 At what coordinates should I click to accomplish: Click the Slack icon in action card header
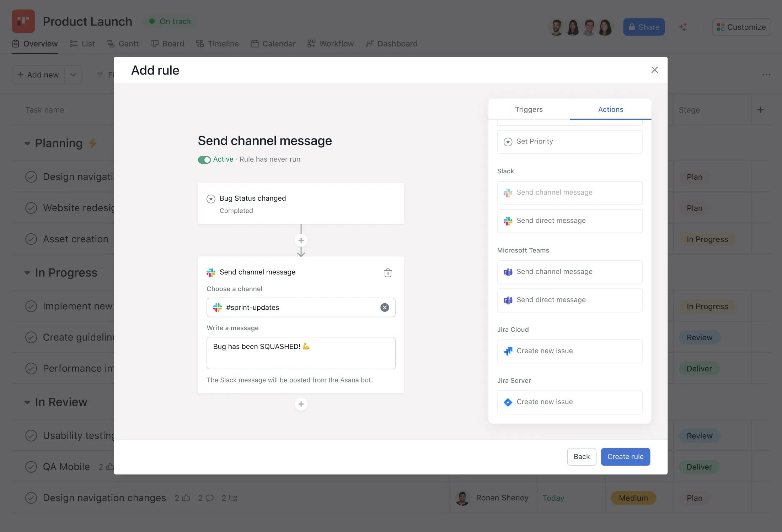pos(211,272)
